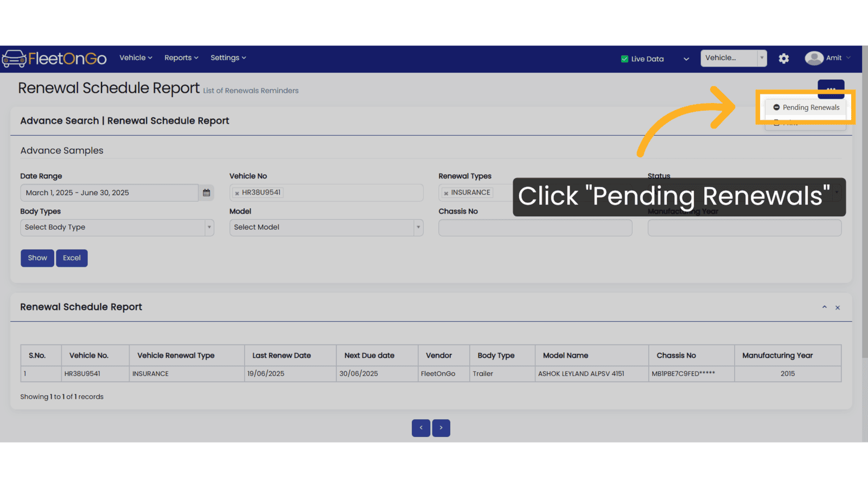Sort by Vehicle Renewal Type header

pyautogui.click(x=187, y=355)
